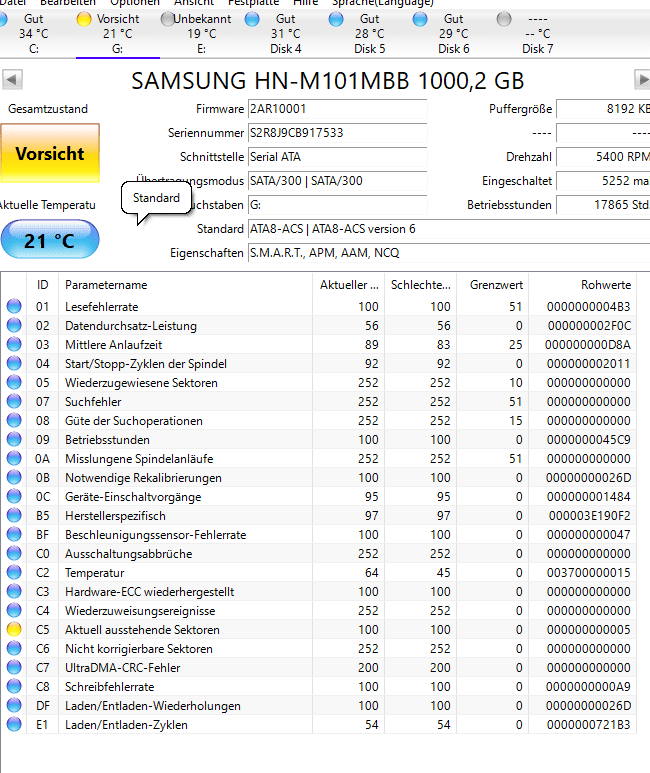Click the blue status icon for Disk 6
This screenshot has height=773, width=650.
pyautogui.click(x=420, y=19)
